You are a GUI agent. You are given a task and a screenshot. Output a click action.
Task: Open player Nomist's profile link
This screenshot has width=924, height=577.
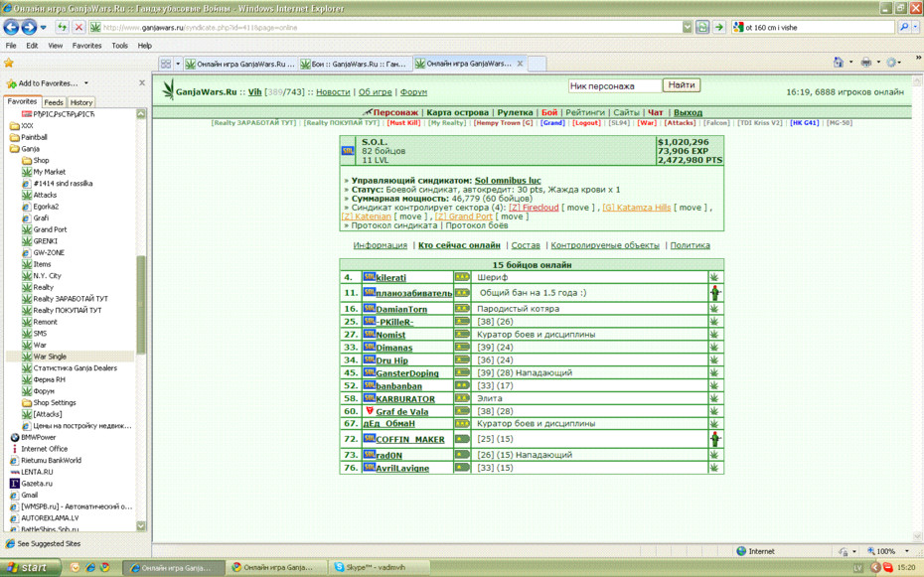pos(390,335)
